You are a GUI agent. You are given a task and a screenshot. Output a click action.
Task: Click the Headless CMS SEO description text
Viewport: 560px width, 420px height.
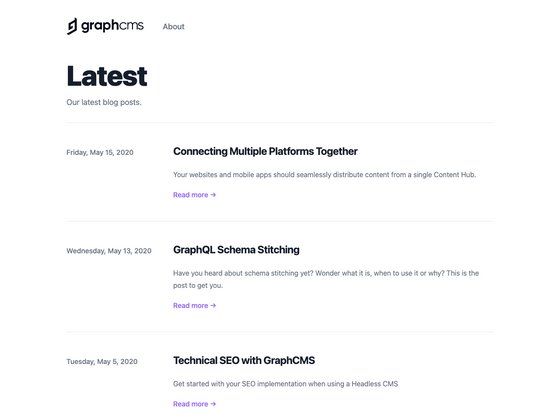click(x=285, y=384)
